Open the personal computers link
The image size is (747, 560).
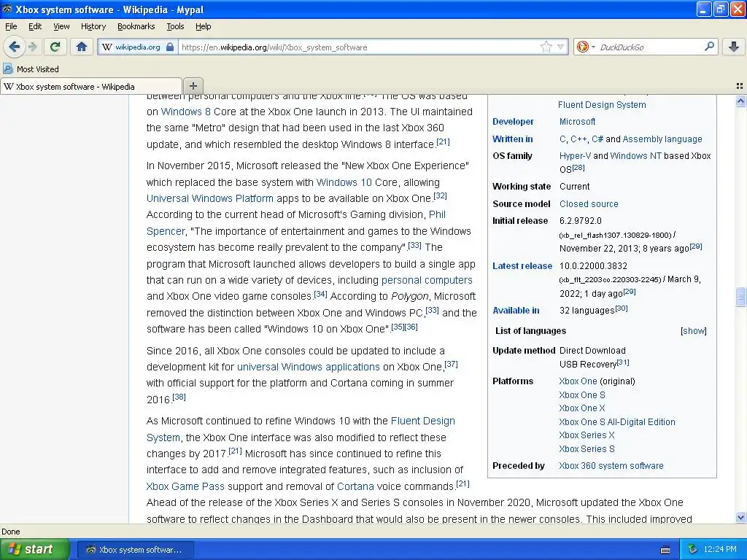[427, 280]
